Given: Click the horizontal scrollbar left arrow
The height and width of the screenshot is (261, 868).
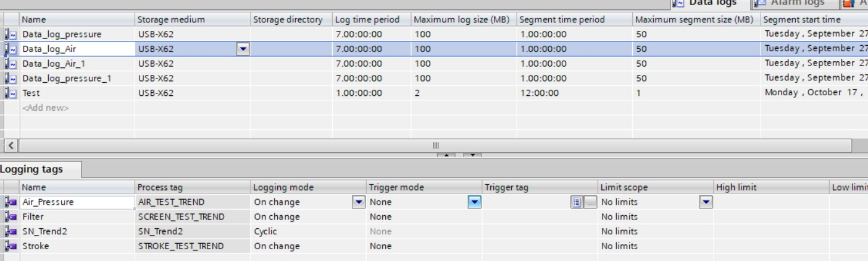Looking at the screenshot, I should click(x=10, y=145).
